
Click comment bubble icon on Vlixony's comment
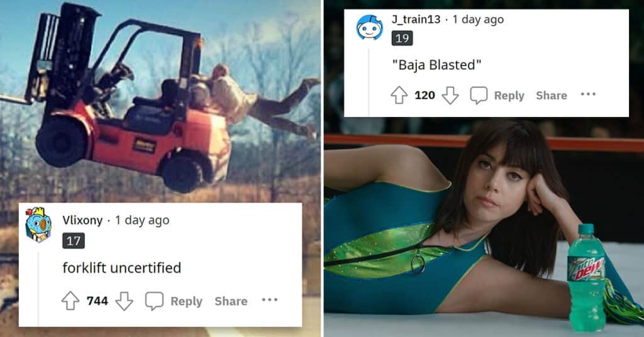pos(155,301)
